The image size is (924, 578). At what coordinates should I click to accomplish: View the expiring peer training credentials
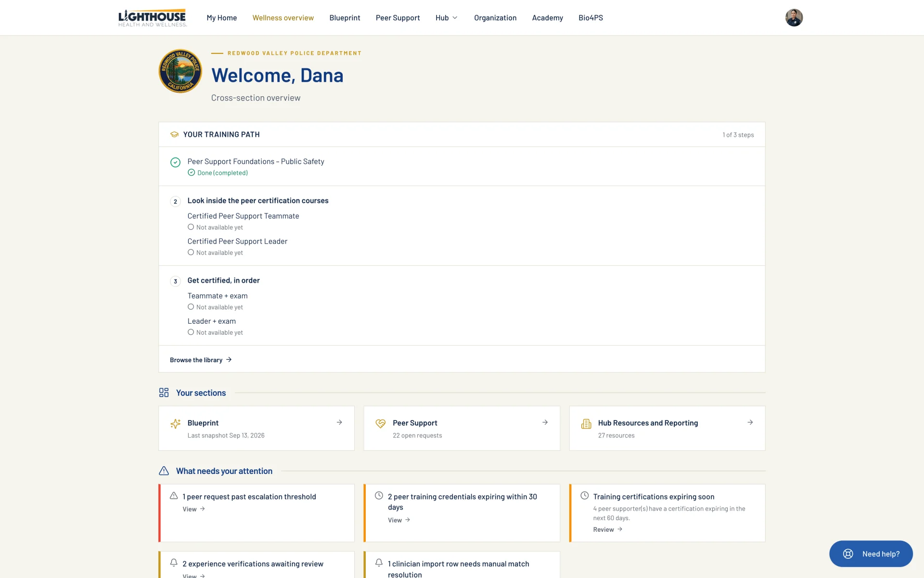[x=399, y=520]
